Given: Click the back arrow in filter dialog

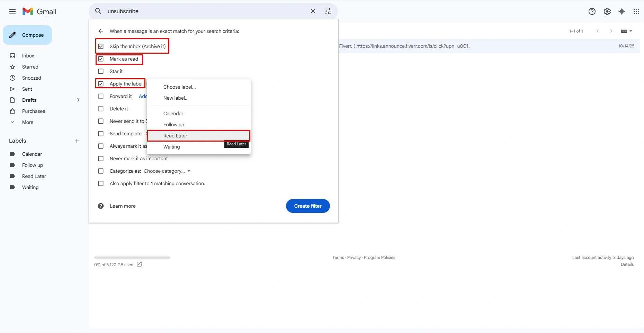Looking at the screenshot, I should [101, 31].
